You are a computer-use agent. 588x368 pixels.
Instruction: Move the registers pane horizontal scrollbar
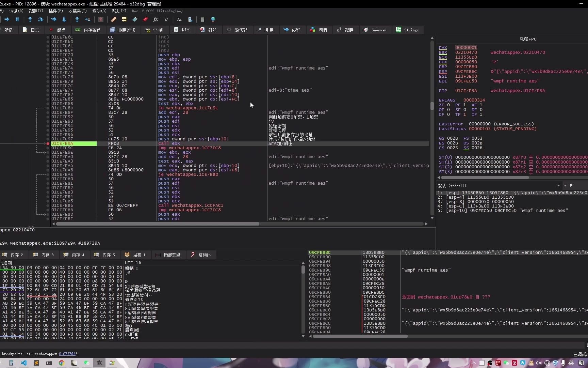click(485, 178)
